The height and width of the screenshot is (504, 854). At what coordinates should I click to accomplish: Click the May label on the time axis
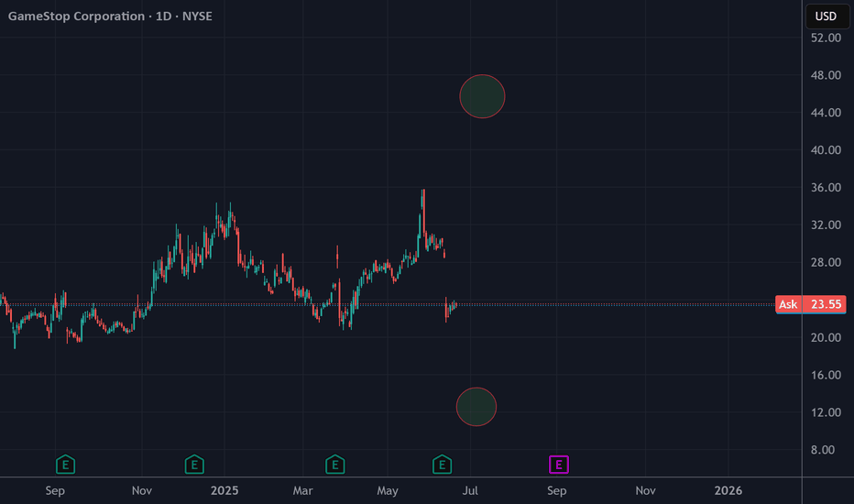(x=388, y=490)
